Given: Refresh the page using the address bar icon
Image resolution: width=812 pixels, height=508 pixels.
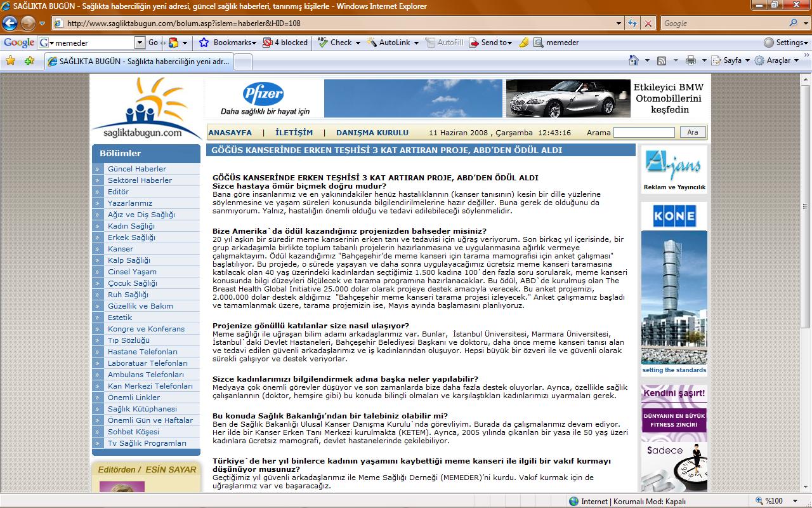Looking at the screenshot, I should [632, 23].
